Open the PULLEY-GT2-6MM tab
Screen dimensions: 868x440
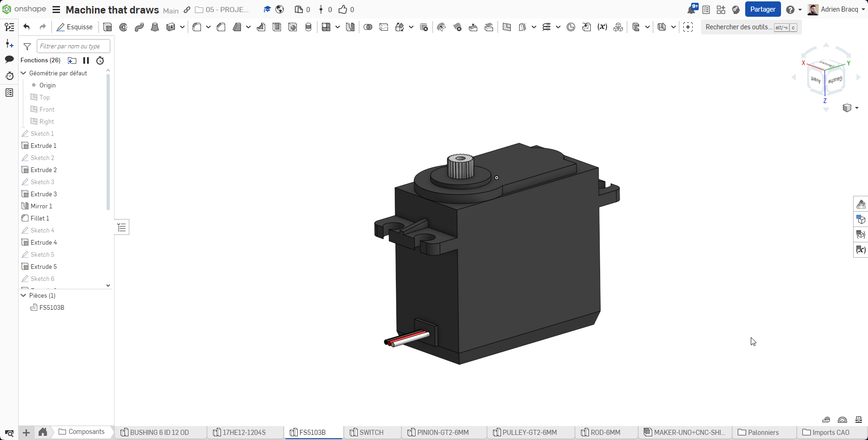click(529, 432)
